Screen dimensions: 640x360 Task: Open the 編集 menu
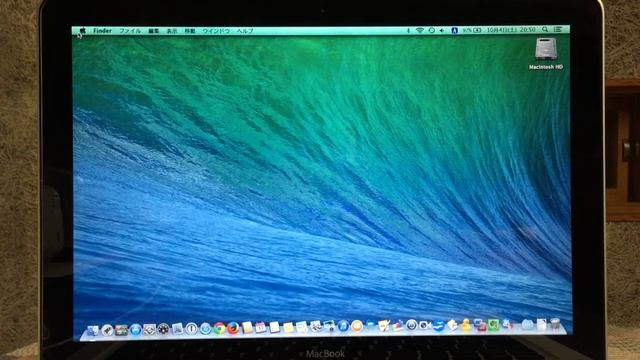154,31
